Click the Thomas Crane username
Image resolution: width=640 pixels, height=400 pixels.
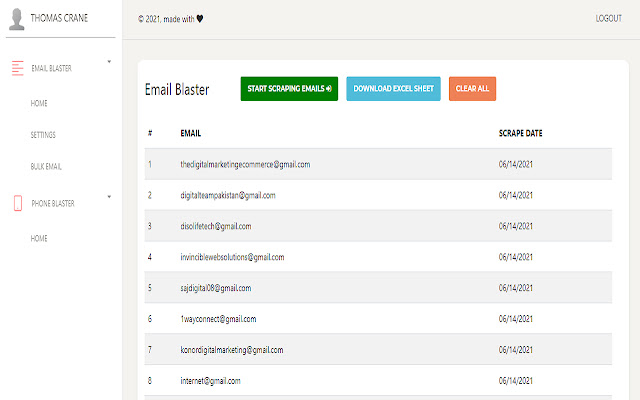click(x=59, y=18)
